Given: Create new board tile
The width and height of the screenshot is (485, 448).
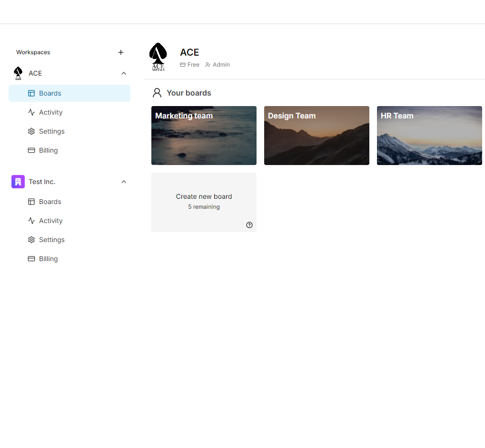Looking at the screenshot, I should 204,203.
